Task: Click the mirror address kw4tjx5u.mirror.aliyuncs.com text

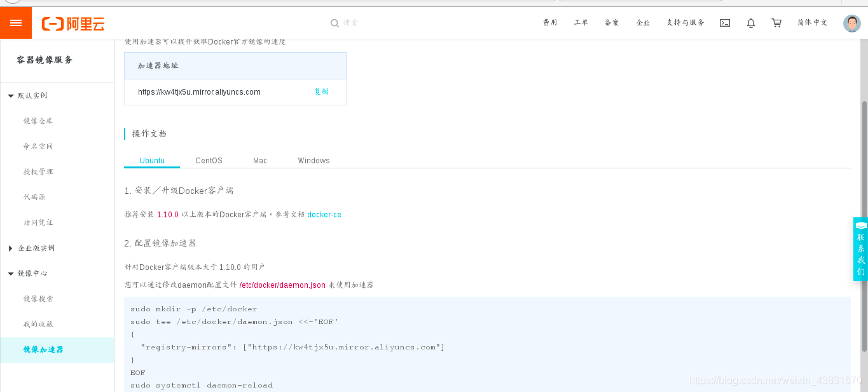Action: (x=199, y=91)
